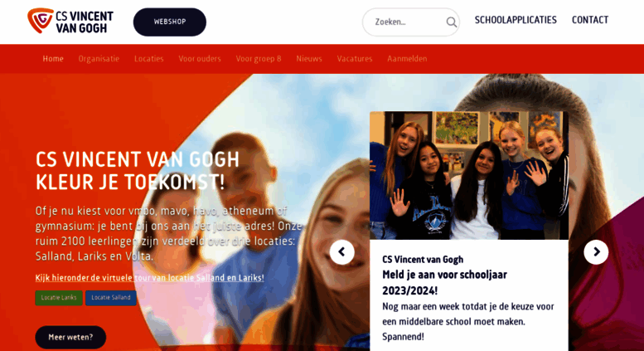Open the Contact page

pyautogui.click(x=590, y=20)
